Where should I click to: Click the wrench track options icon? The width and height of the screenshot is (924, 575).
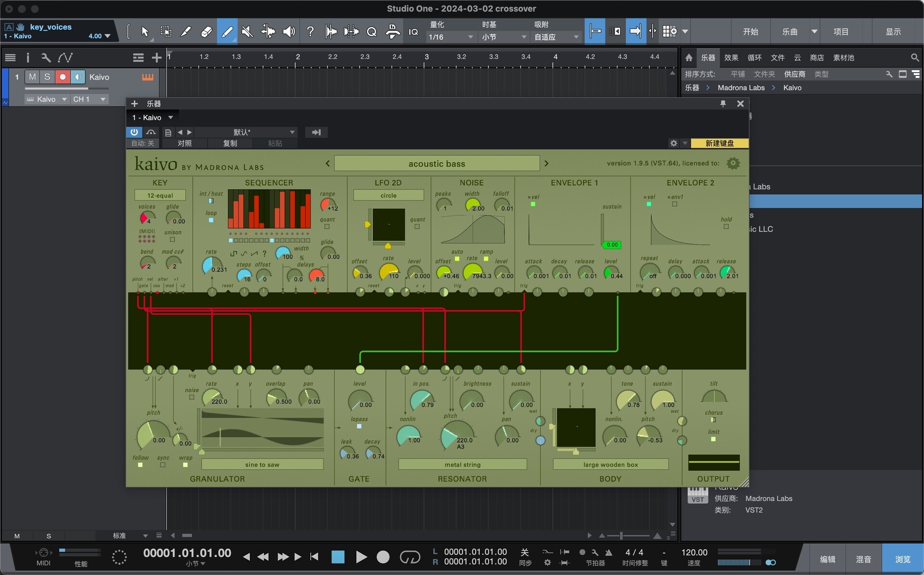[46, 58]
